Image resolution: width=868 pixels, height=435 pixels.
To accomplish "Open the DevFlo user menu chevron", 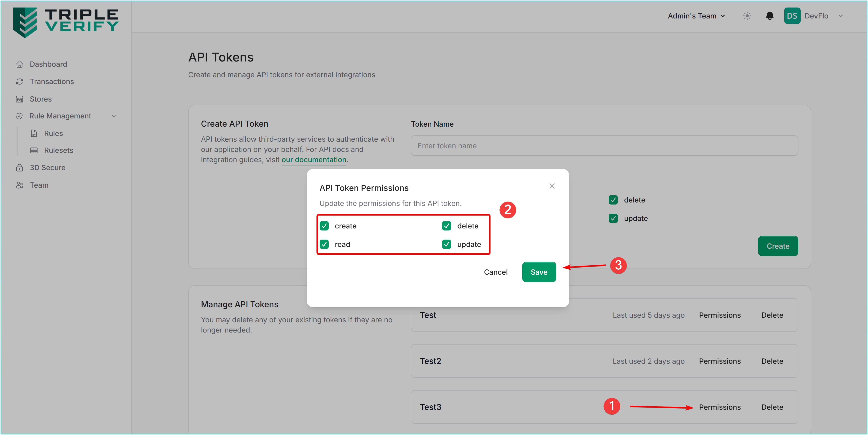I will tap(840, 16).
